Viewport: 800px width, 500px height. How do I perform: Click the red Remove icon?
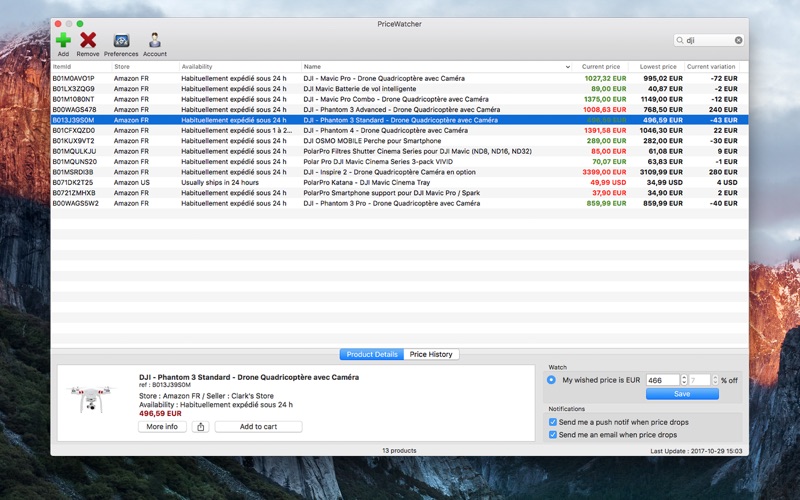click(x=88, y=40)
